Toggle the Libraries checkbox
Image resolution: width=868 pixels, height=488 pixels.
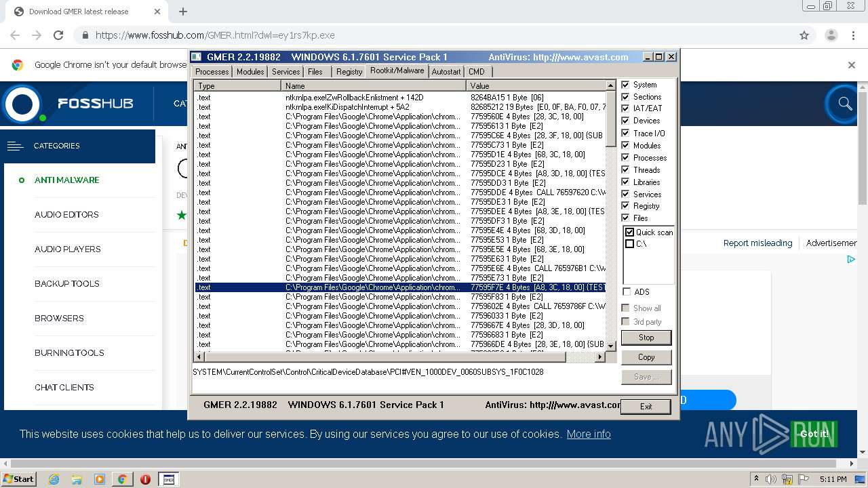[625, 182]
